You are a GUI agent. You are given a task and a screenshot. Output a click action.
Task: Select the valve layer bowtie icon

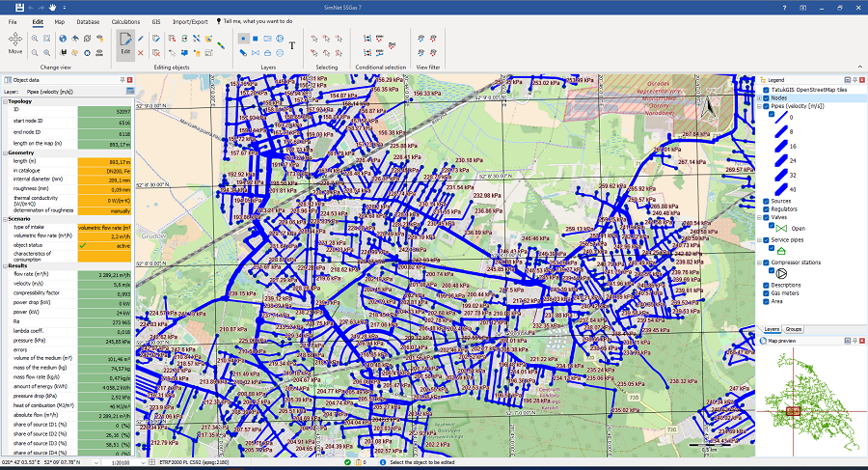pos(256,53)
